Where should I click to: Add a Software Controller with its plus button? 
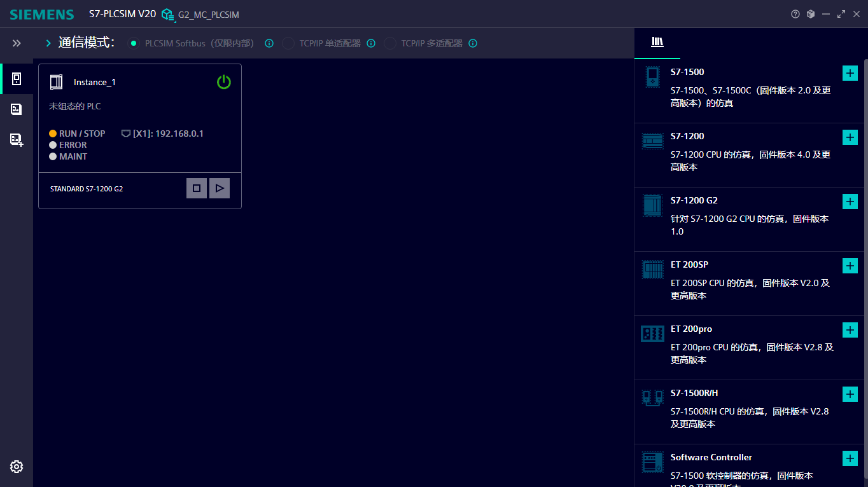click(x=850, y=458)
